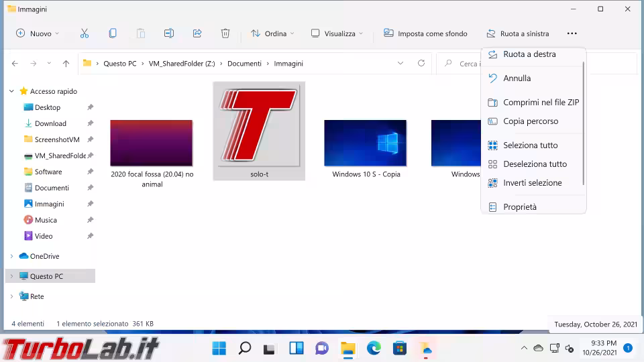Go up one folder with Up arrow
The image size is (644, 362).
coord(66,64)
